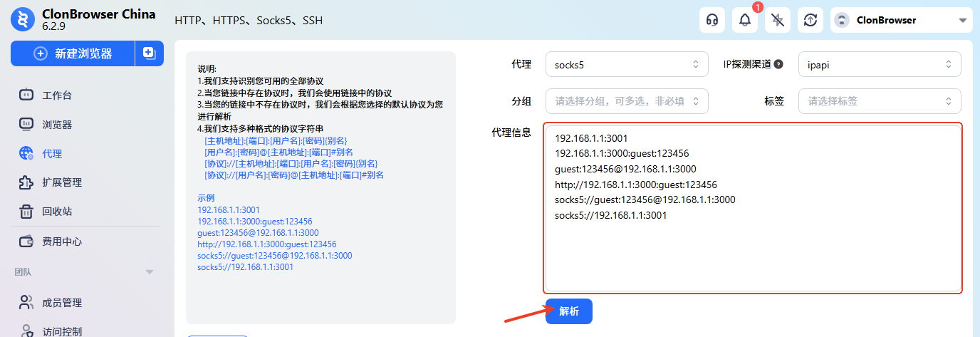Open 工作台 in sidebar
Viewport: 980px width, 337px height.
(x=57, y=95)
